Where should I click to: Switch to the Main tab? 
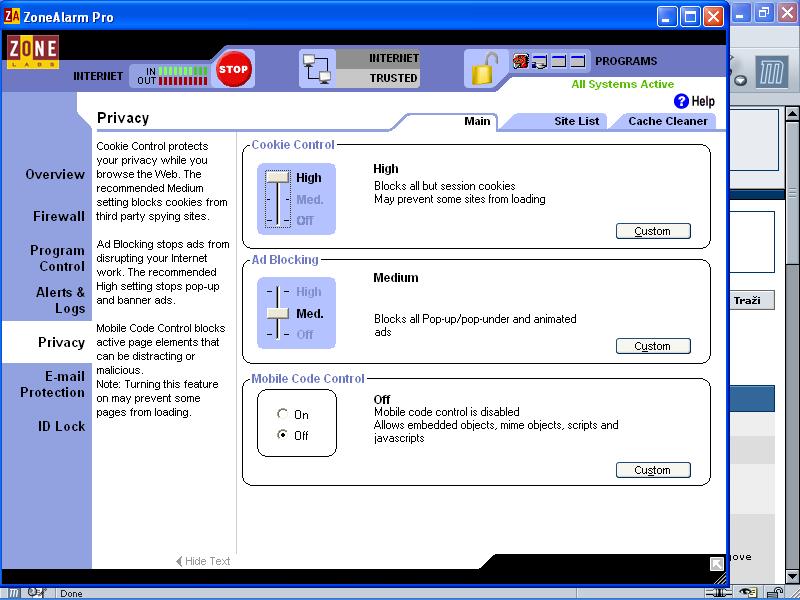tap(477, 121)
